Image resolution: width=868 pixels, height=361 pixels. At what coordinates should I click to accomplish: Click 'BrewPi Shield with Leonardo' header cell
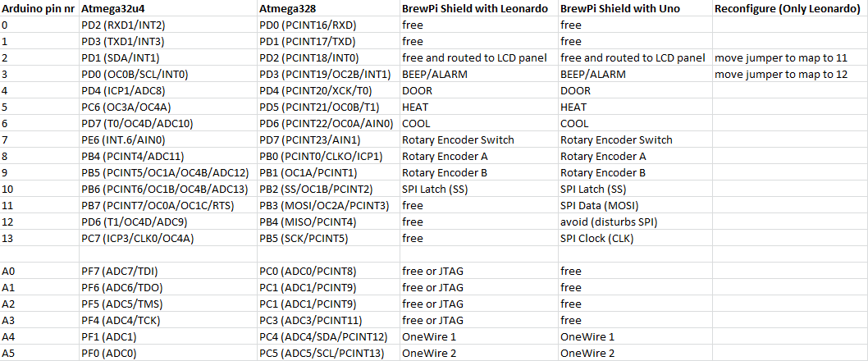[479, 9]
